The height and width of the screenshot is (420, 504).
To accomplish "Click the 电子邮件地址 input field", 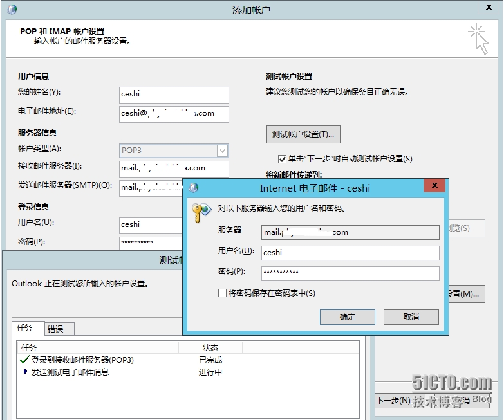I will (174, 114).
